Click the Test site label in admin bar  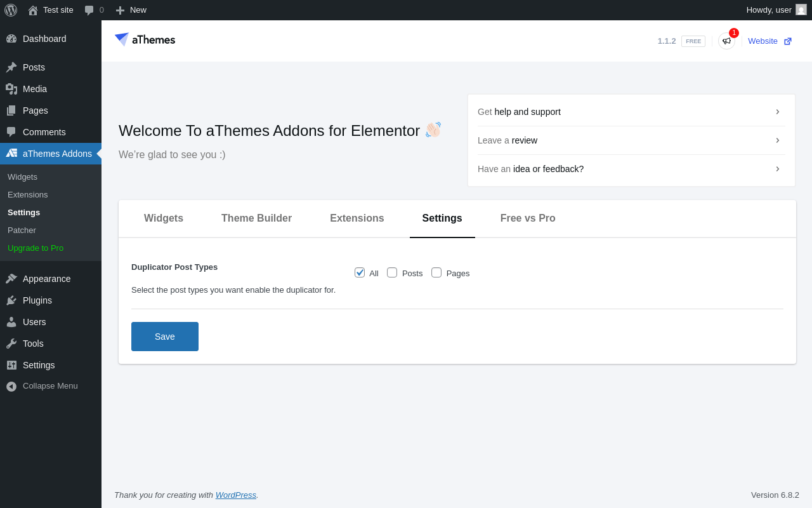point(58,10)
